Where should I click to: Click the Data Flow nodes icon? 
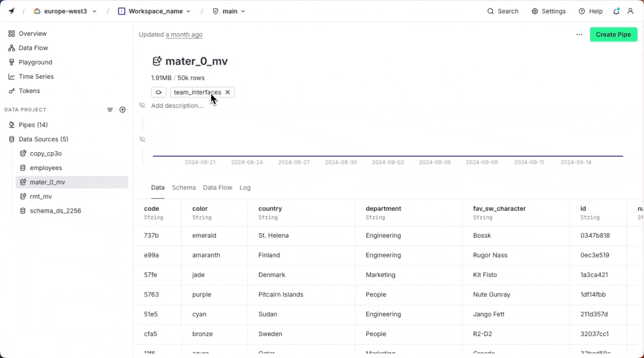[x=11, y=48]
